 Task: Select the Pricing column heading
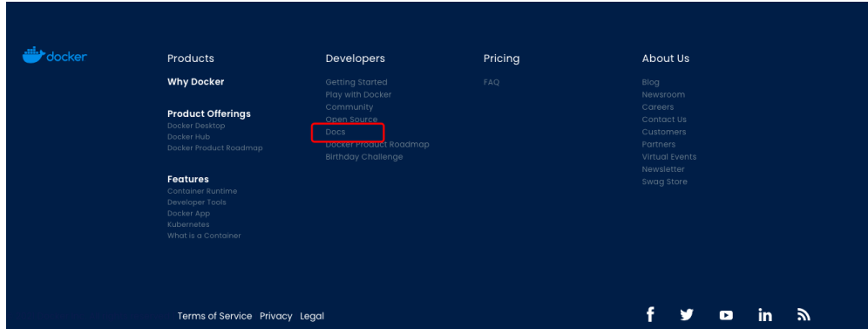pyautogui.click(x=501, y=58)
